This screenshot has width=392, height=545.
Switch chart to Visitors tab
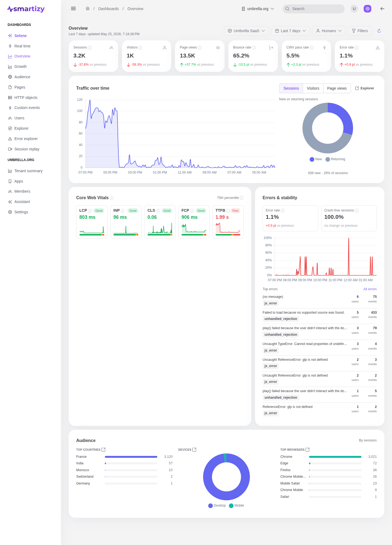313,88
